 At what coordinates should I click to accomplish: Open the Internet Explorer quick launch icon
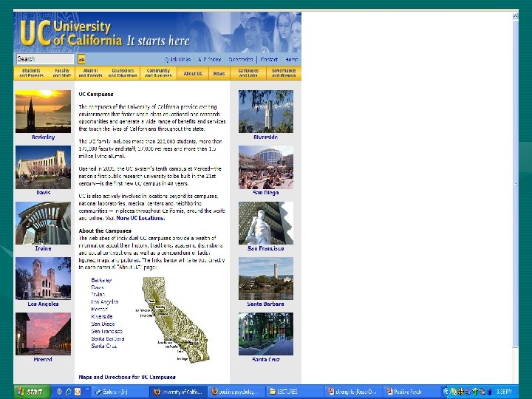click(69, 392)
